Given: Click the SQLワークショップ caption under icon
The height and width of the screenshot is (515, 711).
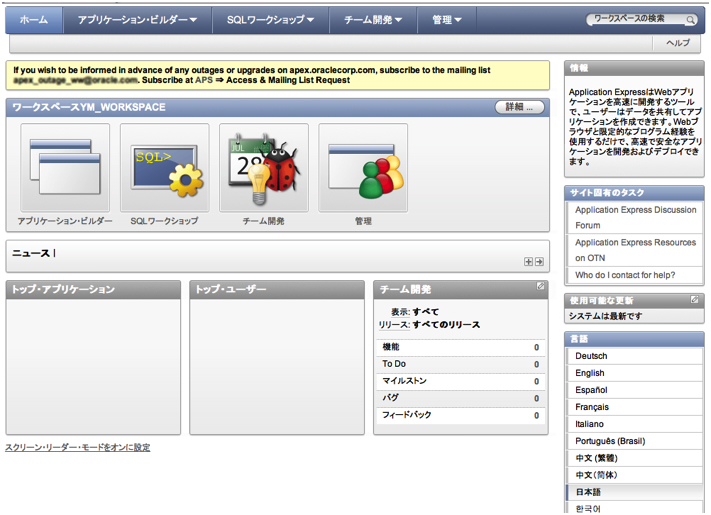Looking at the screenshot, I should (x=165, y=221).
